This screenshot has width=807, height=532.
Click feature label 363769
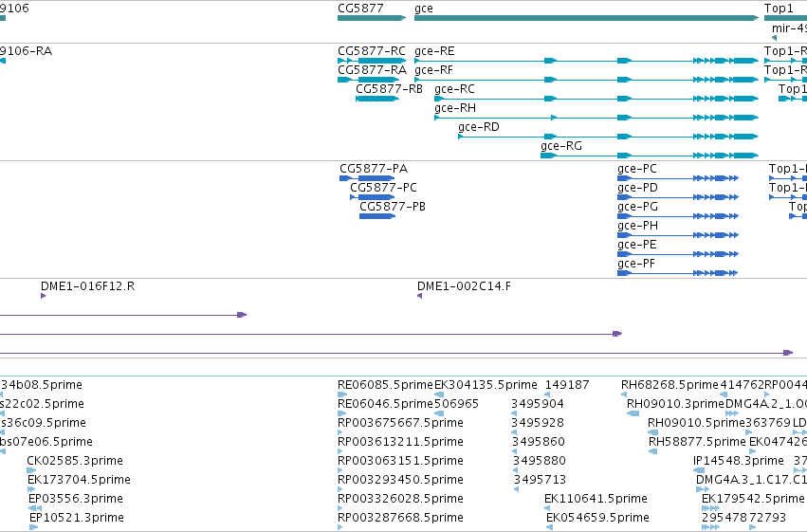(x=768, y=423)
